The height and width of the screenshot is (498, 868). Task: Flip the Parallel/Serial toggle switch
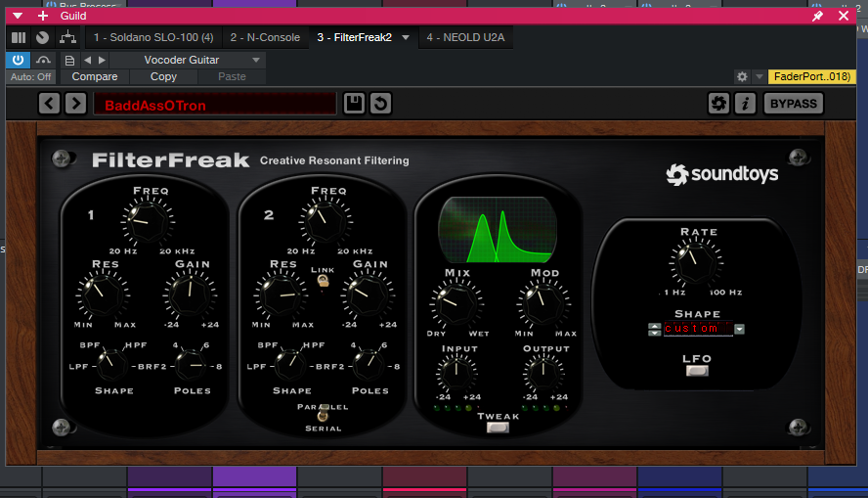tap(324, 414)
